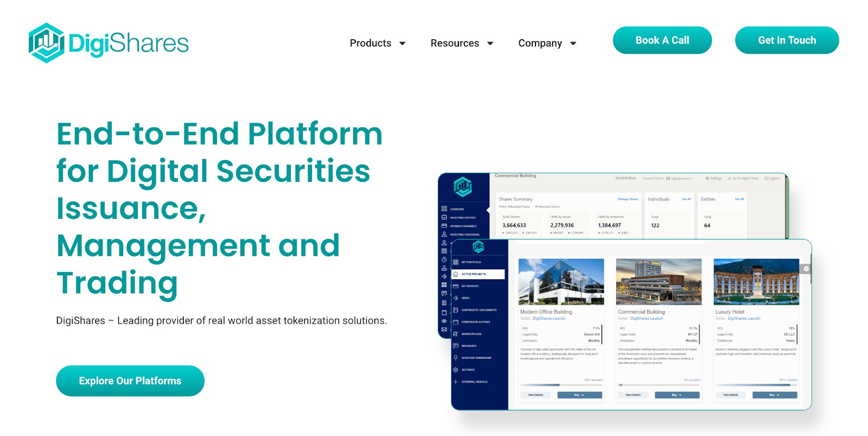Click the Held by Issuer value 2,279,936
The width and height of the screenshot is (868, 436).
pos(562,225)
